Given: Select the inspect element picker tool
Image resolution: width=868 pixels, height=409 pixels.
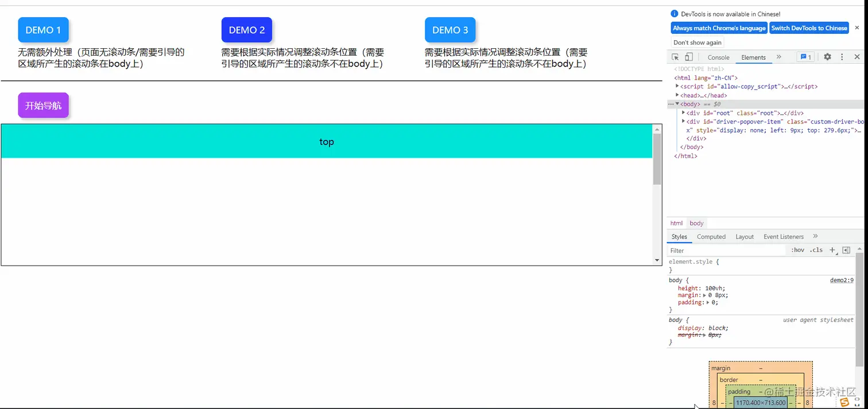Looking at the screenshot, I should 675,57.
